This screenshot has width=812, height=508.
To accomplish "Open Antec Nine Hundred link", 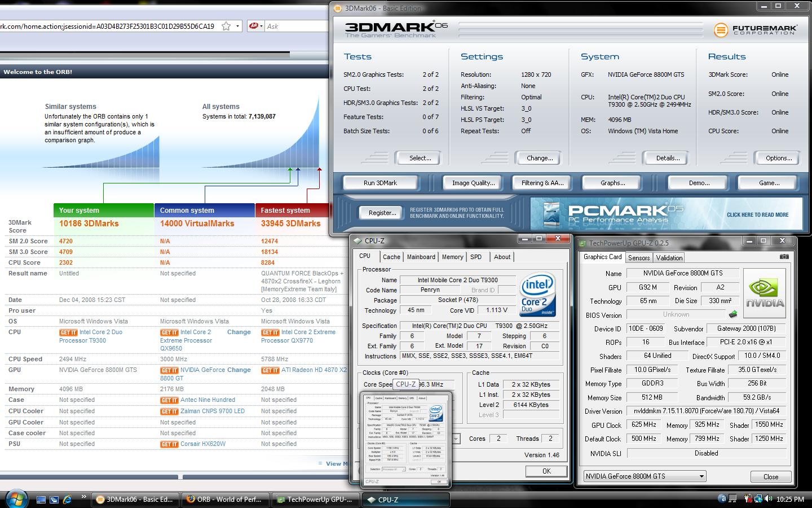I will [x=208, y=400].
